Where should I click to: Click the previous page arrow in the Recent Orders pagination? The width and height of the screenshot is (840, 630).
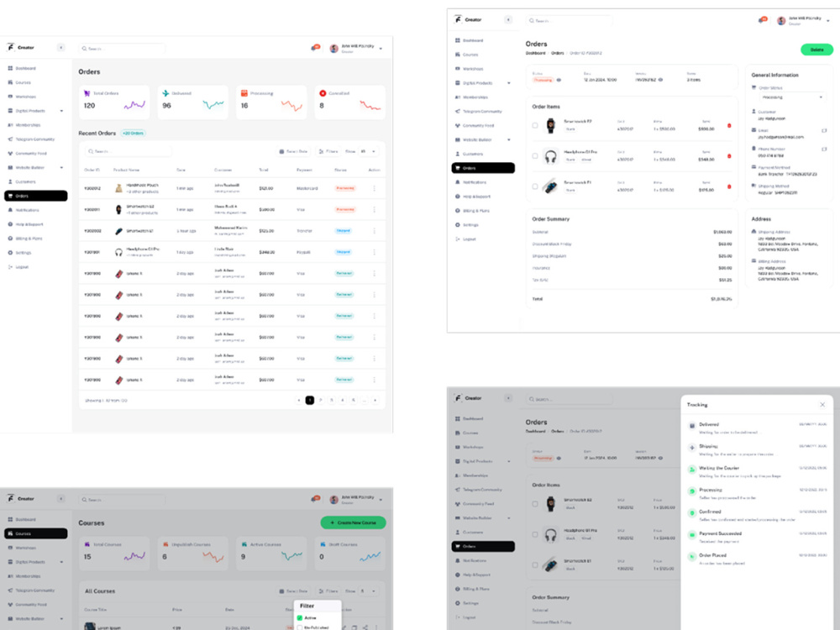click(298, 400)
